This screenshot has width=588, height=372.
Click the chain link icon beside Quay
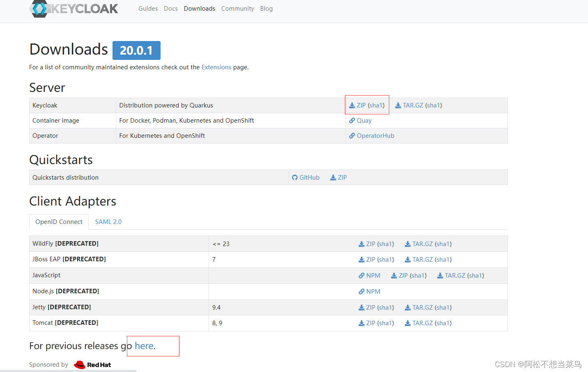(352, 121)
